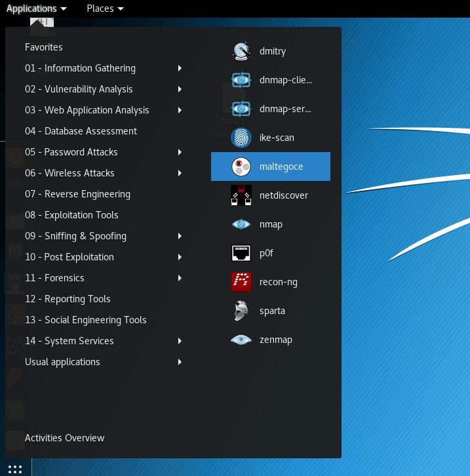Open the Favorites menu entry

click(x=44, y=47)
